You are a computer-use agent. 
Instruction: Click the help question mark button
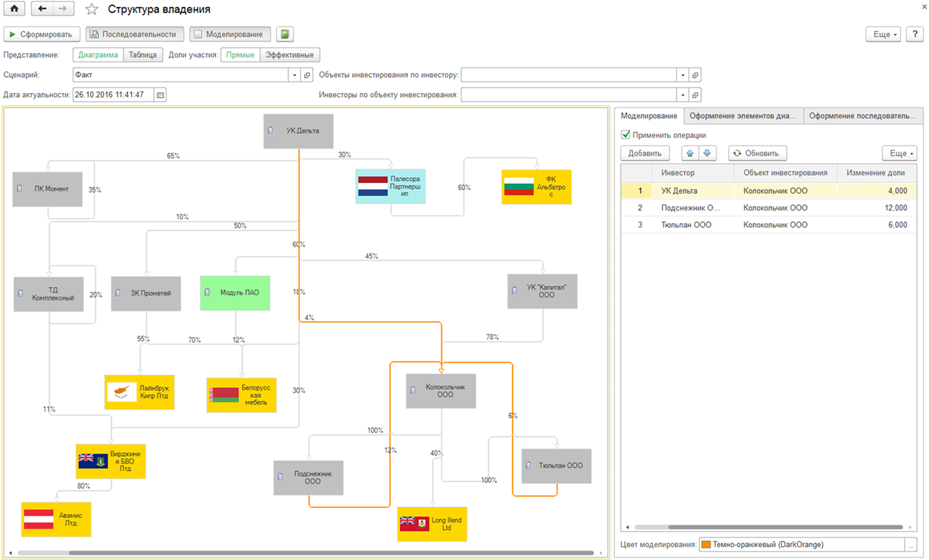[x=915, y=34]
